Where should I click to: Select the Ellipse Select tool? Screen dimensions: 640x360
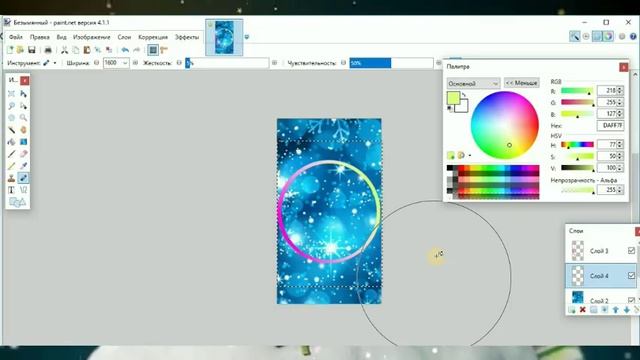[x=11, y=118]
